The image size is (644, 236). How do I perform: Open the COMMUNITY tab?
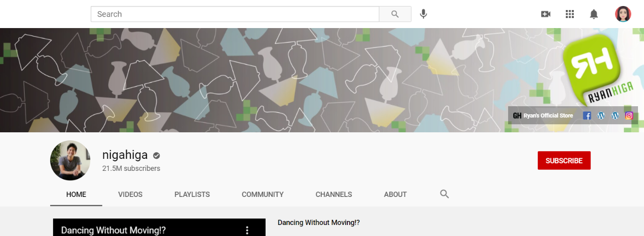(263, 194)
